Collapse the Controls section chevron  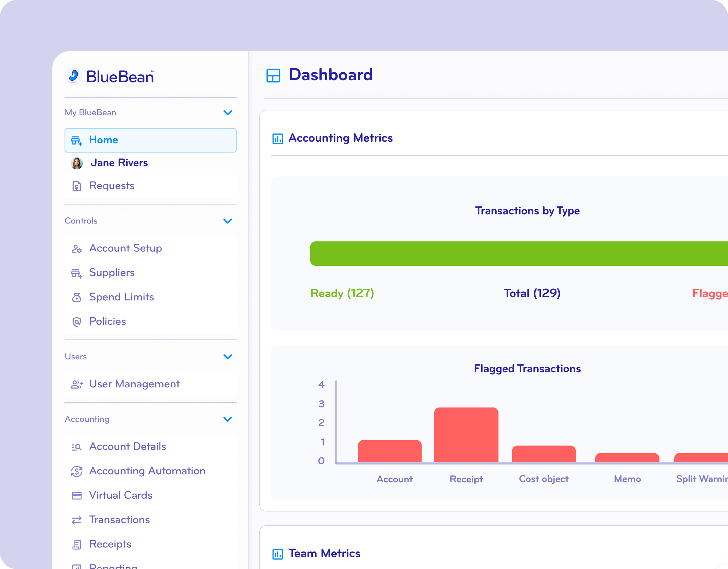tap(227, 221)
